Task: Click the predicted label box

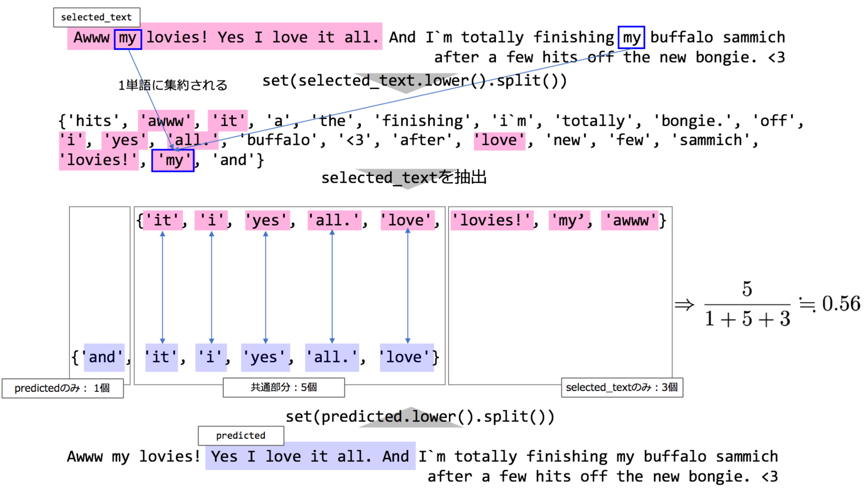Action: click(241, 435)
